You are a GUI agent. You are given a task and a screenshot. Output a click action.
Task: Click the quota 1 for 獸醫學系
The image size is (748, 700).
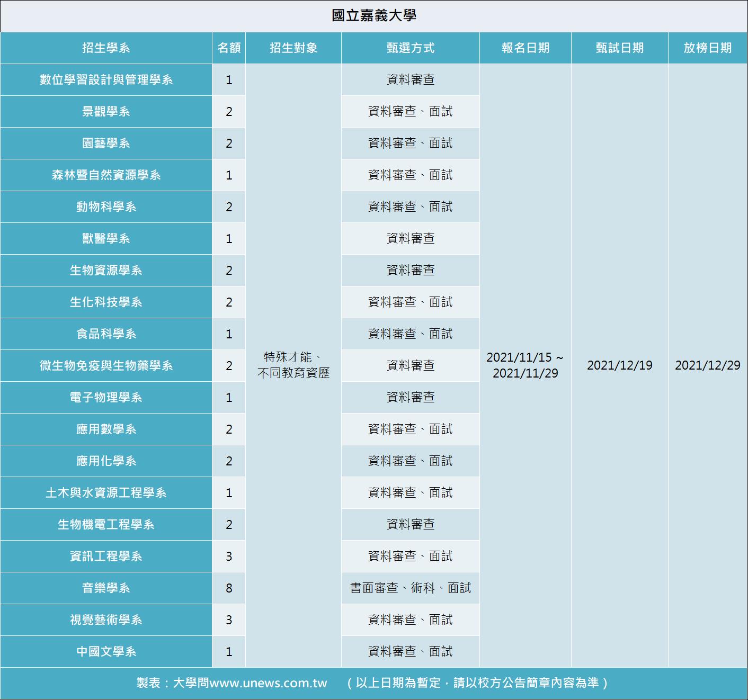pos(229,239)
